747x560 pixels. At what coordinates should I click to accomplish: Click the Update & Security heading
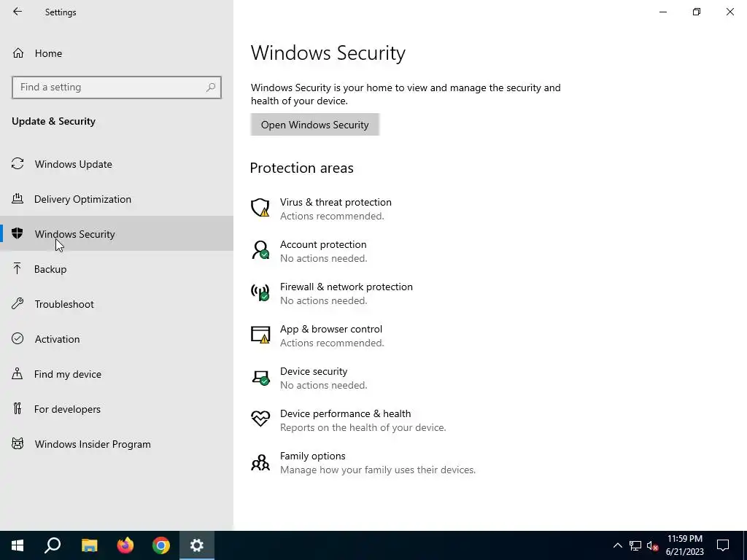(x=53, y=121)
